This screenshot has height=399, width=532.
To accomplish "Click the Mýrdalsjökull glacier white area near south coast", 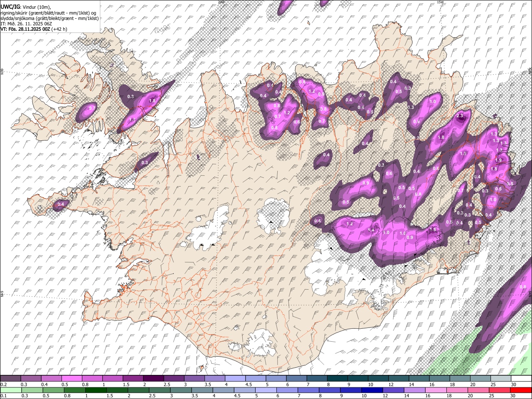I will coord(260,343).
